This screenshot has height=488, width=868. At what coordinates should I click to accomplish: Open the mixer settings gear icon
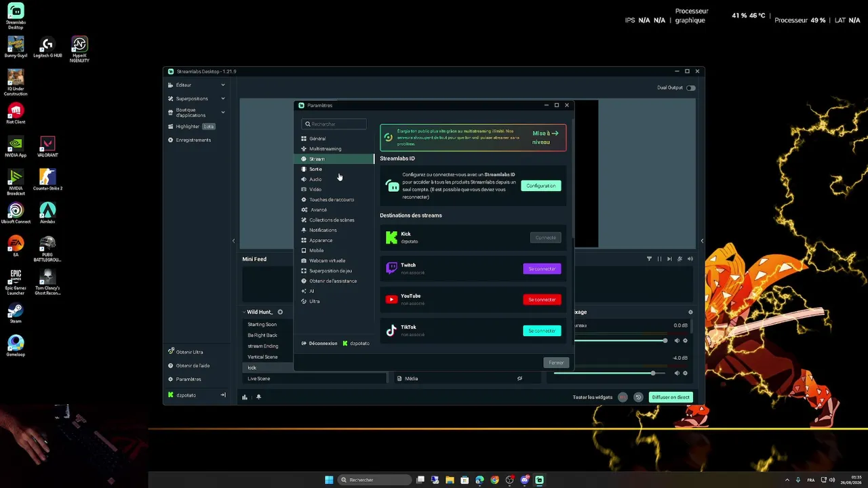pos(690,312)
